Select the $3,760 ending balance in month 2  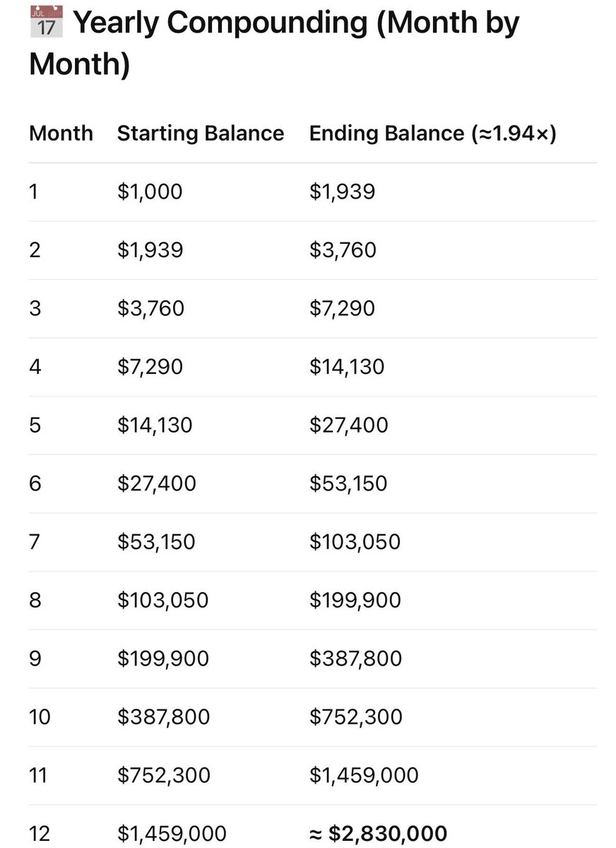coord(343,250)
